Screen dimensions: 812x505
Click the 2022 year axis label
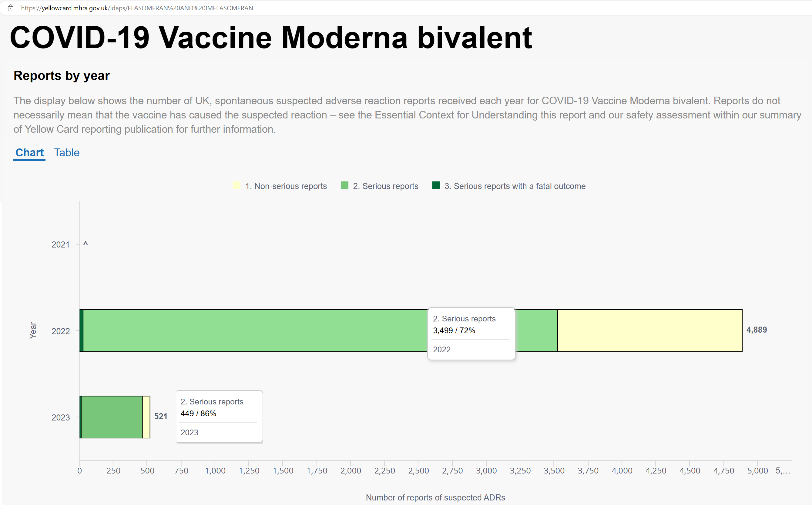(61, 331)
